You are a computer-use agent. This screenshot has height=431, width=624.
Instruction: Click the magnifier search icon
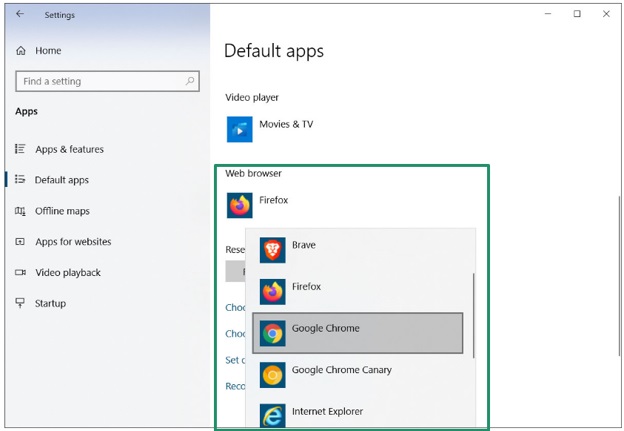click(190, 81)
